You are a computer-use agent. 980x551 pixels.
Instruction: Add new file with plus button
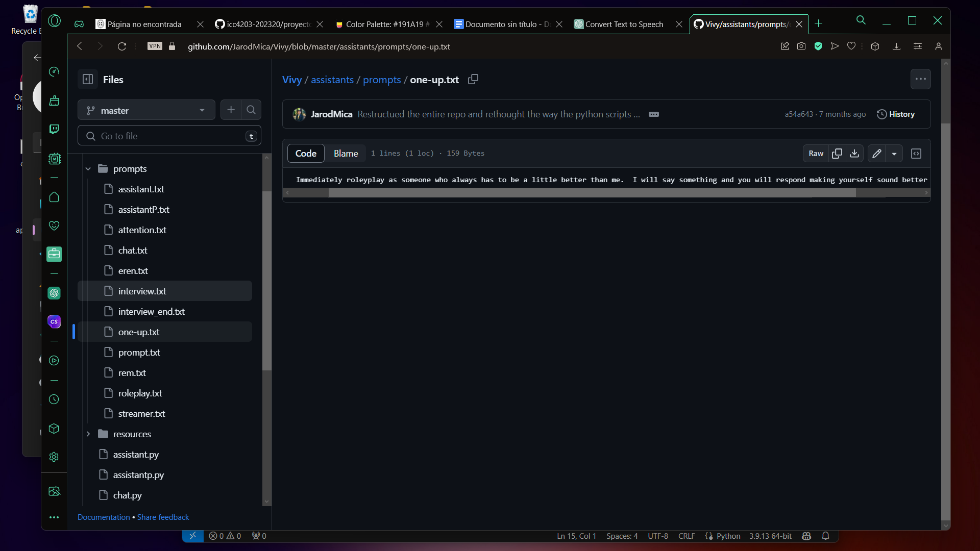[x=231, y=110]
